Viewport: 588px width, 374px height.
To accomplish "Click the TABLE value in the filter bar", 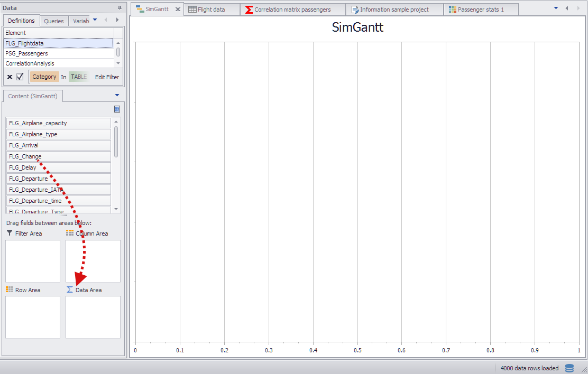I will click(78, 77).
